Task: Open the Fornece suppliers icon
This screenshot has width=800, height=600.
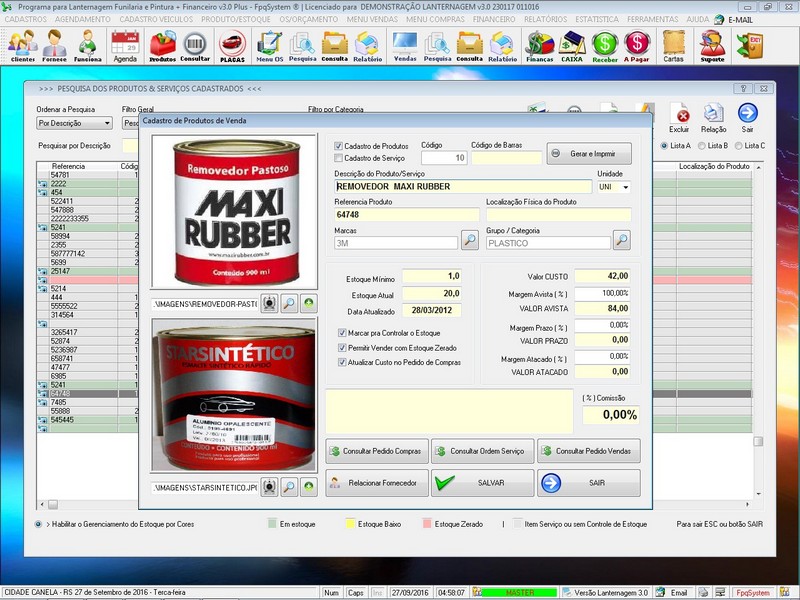Action: (54, 45)
